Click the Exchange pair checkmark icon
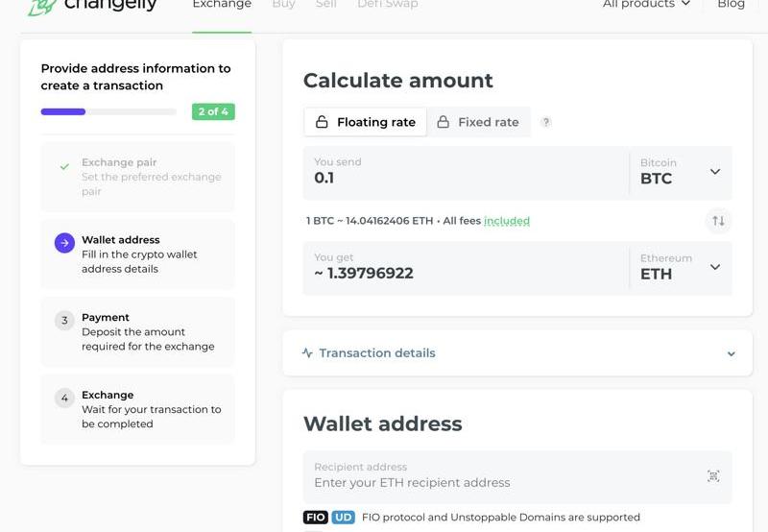 click(x=64, y=166)
